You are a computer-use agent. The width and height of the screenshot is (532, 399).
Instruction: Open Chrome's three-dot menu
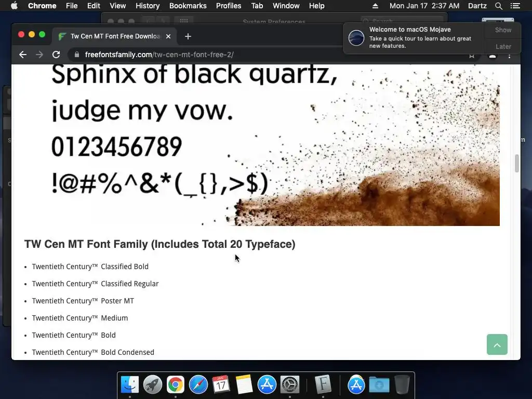[x=509, y=56]
